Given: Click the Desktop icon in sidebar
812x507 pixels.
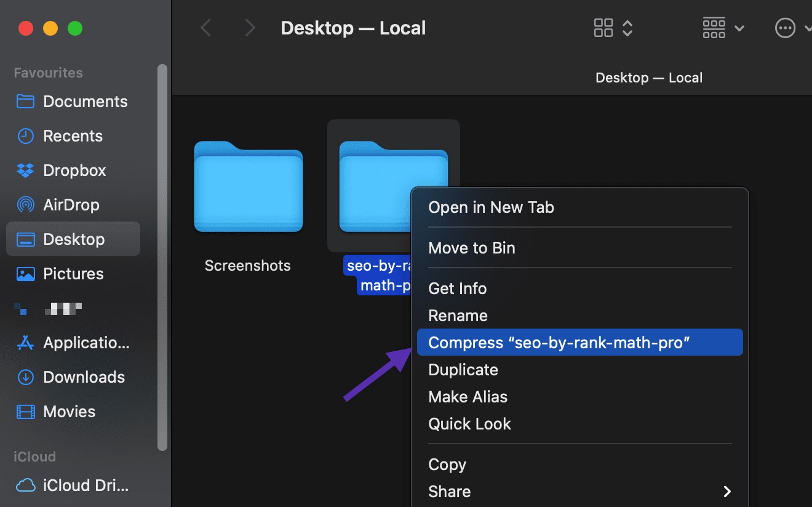Looking at the screenshot, I should [x=25, y=239].
